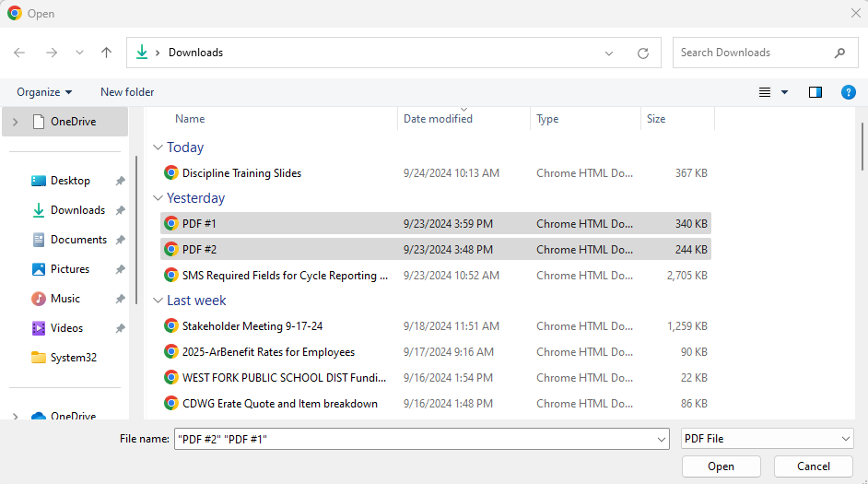The width and height of the screenshot is (868, 484).
Task: Unpin Desktop using its pin icon
Action: tap(120, 181)
